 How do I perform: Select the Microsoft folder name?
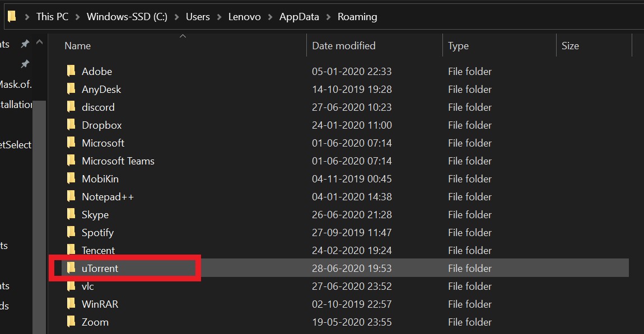pyautogui.click(x=102, y=143)
